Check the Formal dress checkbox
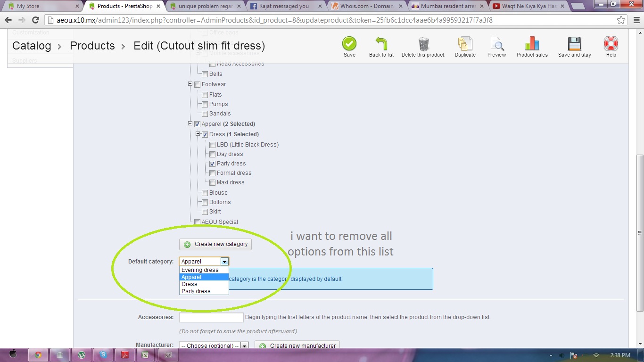This screenshot has width=644, height=362. (x=212, y=173)
